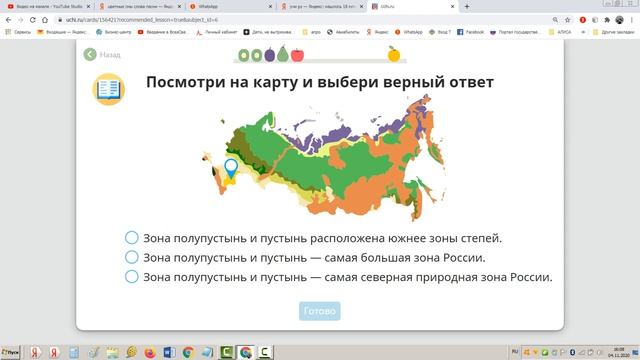Launch Firefox from the taskbar
This screenshot has height=360, width=640.
point(150,352)
